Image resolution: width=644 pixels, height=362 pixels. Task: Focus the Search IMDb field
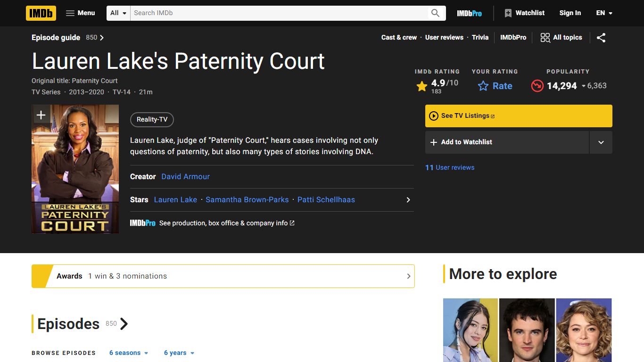click(278, 13)
